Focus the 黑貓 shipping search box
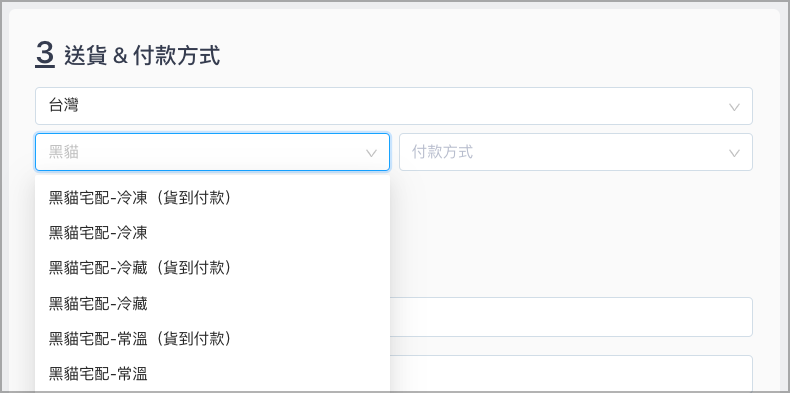The height and width of the screenshot is (393, 790). (212, 152)
